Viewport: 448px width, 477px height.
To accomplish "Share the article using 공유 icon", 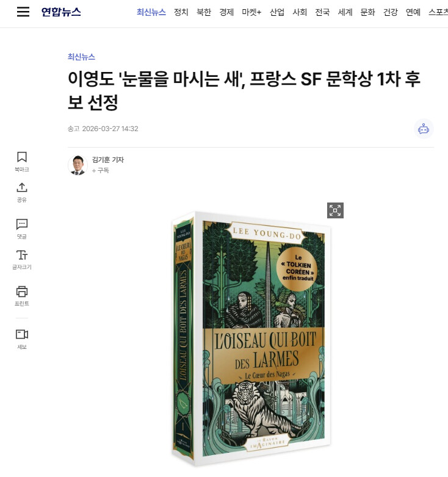I will [x=21, y=192].
